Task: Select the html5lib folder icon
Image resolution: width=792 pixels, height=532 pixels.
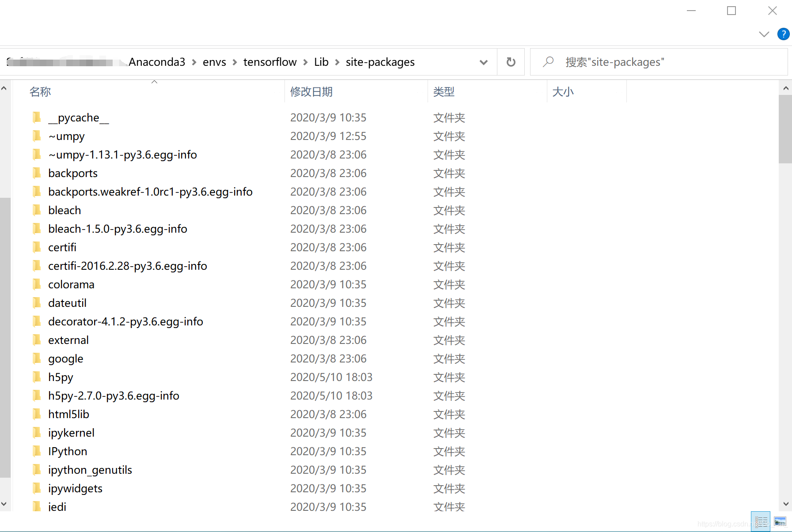Action: 37,414
